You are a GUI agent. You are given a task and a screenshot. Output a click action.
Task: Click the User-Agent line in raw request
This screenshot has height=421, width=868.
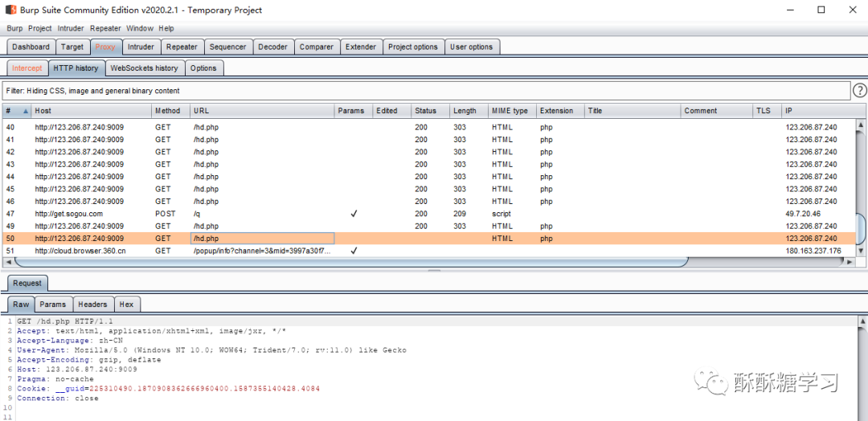pos(211,350)
